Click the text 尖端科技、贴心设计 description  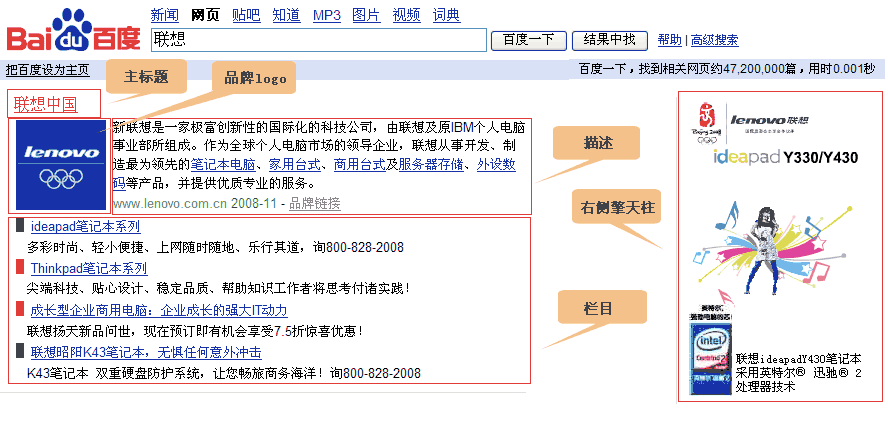point(218,289)
